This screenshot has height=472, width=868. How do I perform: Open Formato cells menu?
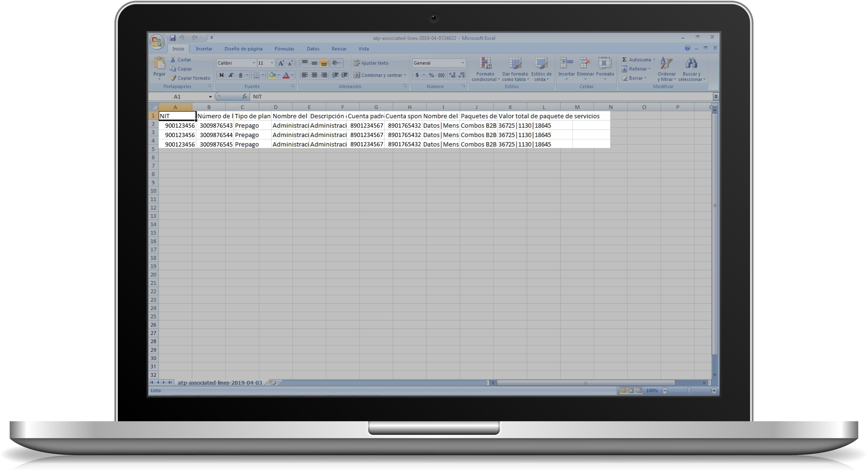[605, 69]
